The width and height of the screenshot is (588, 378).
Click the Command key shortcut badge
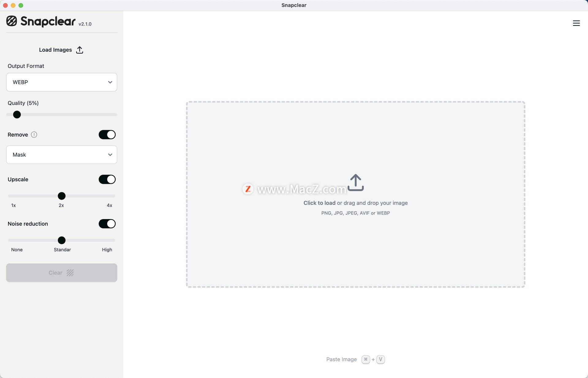coord(366,359)
